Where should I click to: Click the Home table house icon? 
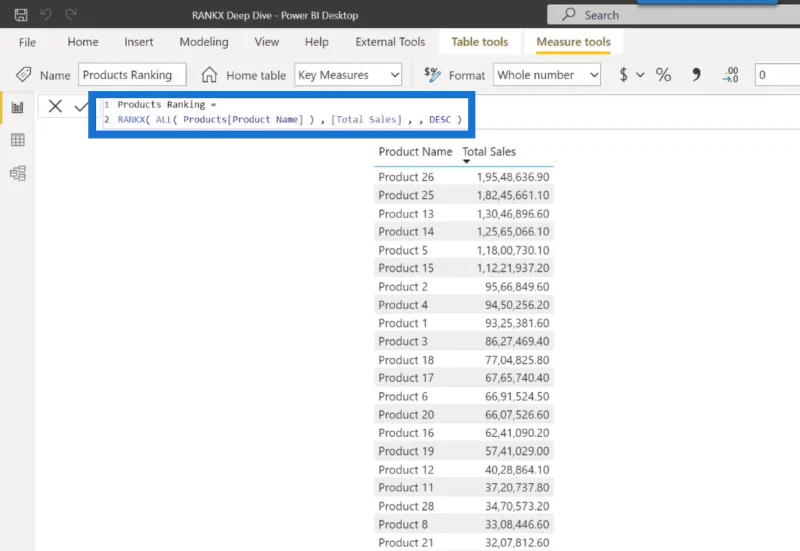click(209, 75)
